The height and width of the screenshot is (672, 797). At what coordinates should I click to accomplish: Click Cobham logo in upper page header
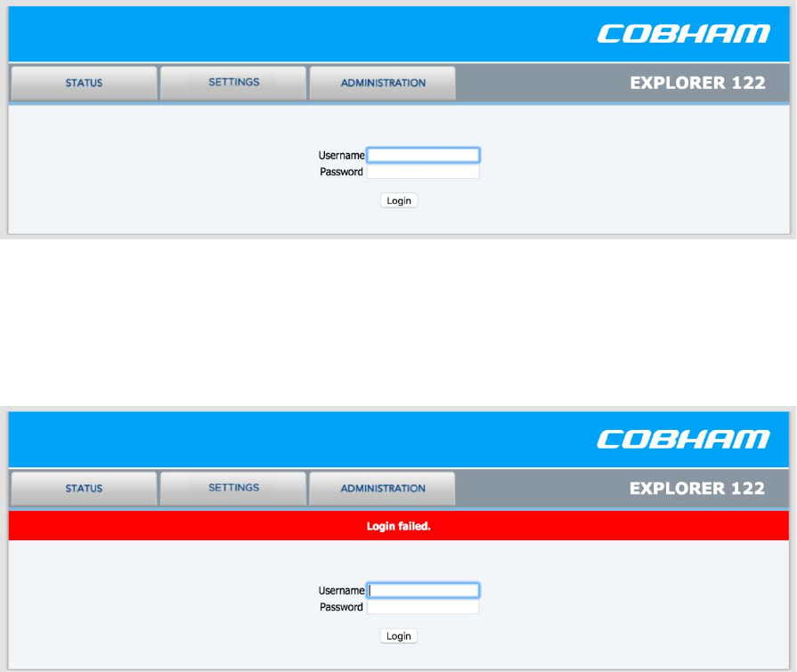click(x=683, y=34)
